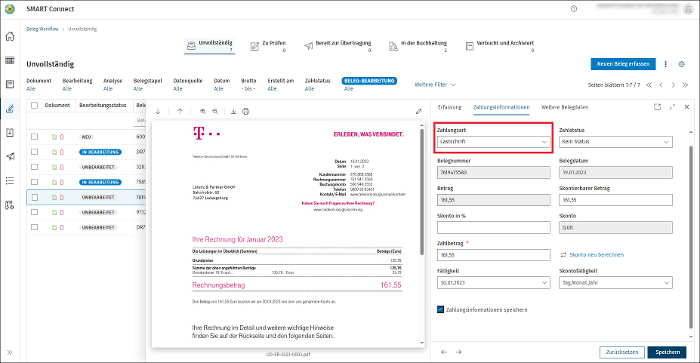Viewport: 700px width, 363px height.
Task: Click the Skonto in % input field
Action: pos(493,227)
